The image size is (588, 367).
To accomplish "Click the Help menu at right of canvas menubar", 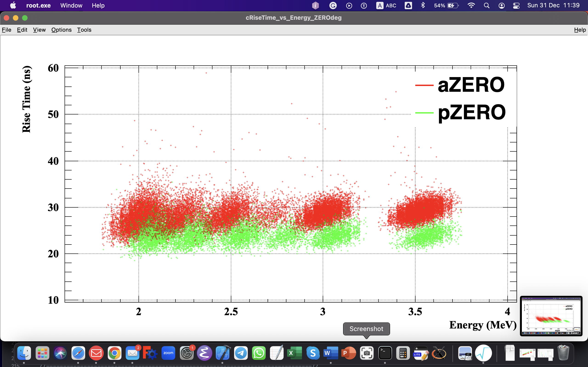I will [580, 30].
